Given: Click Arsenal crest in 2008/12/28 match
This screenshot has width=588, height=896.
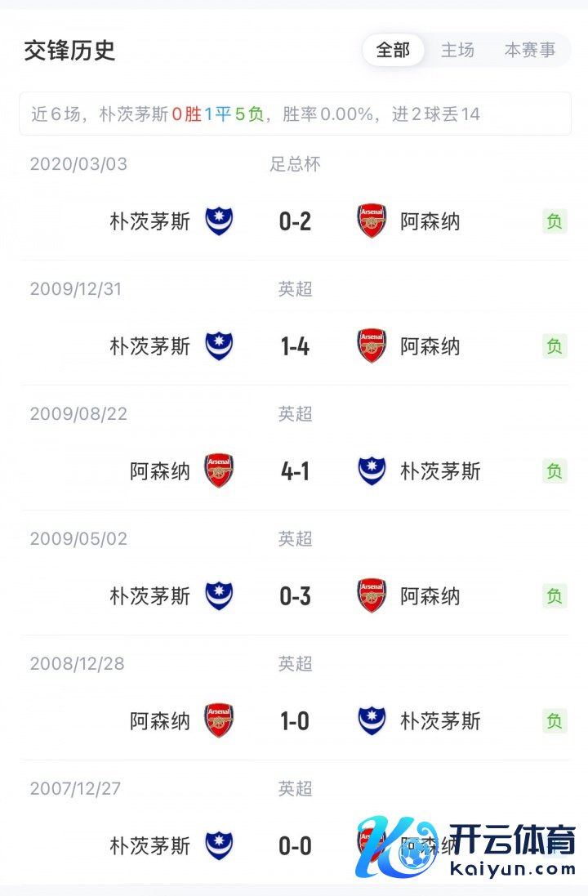Looking at the screenshot, I should click(x=219, y=721).
